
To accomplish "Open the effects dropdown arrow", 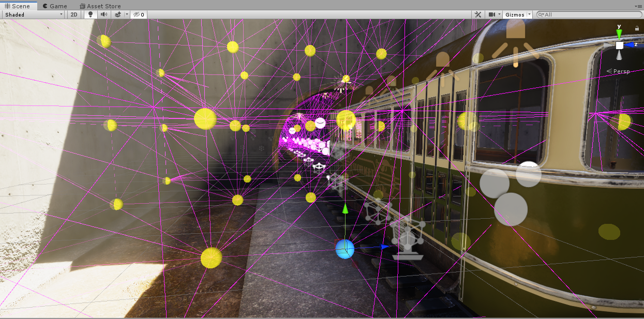I will (x=126, y=14).
